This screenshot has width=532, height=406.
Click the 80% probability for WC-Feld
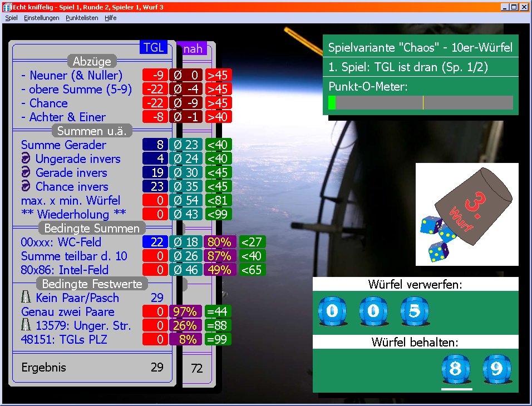pyautogui.click(x=219, y=242)
